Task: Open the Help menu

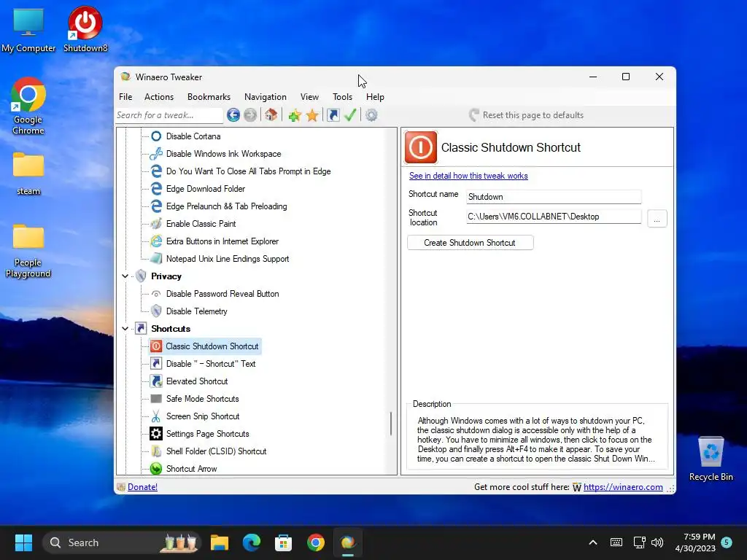Action: pos(376,97)
